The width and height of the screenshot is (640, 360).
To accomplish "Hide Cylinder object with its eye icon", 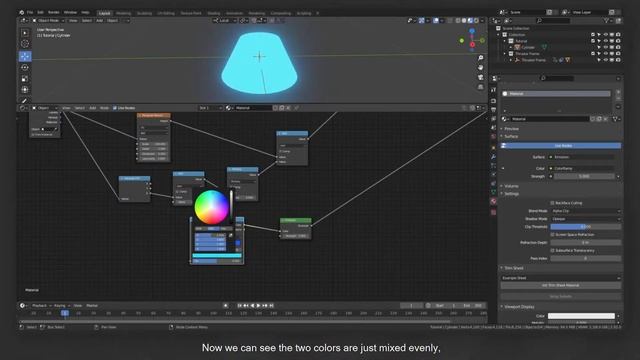I will (606, 47).
